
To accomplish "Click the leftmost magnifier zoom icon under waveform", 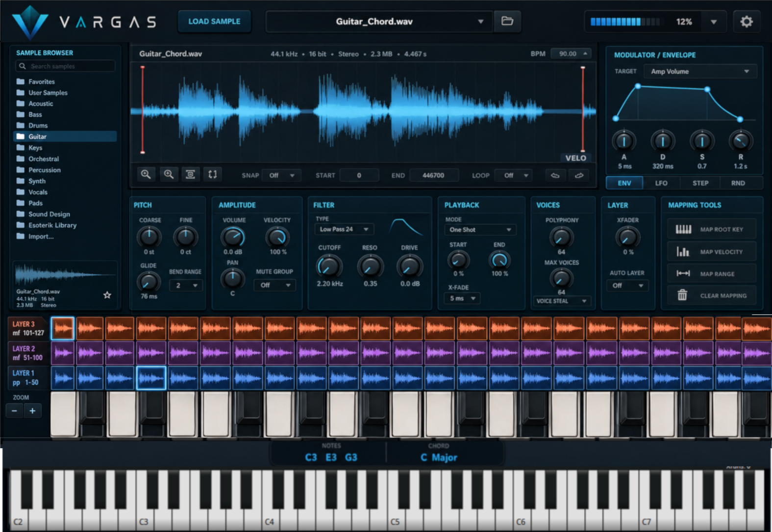I will [x=146, y=174].
